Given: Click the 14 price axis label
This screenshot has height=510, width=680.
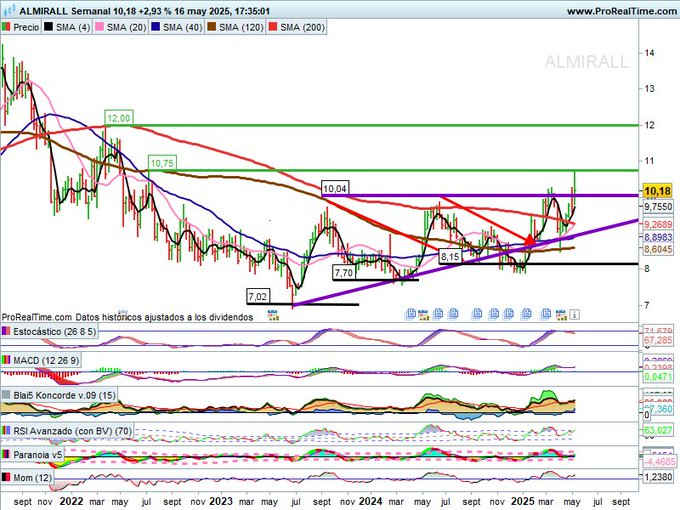Looking at the screenshot, I should (649, 52).
